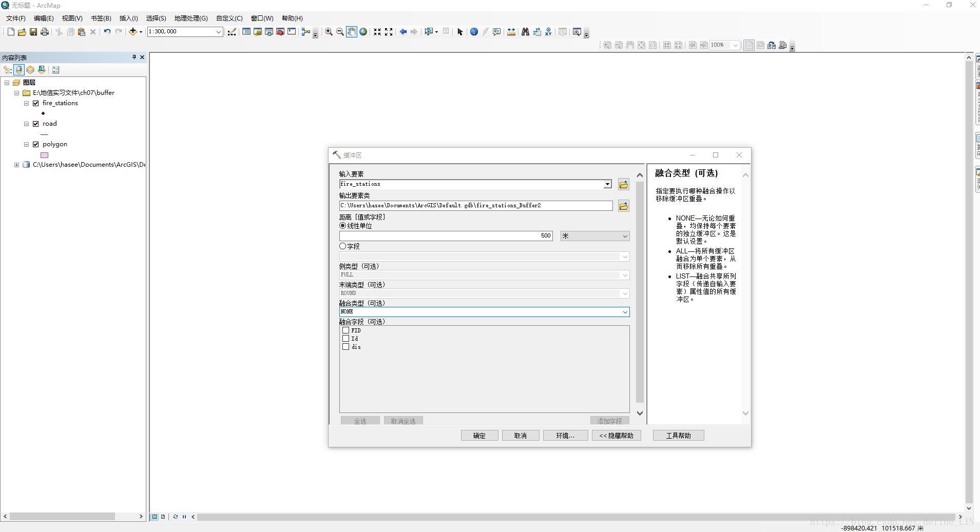Open the Customize menu

pos(229,18)
